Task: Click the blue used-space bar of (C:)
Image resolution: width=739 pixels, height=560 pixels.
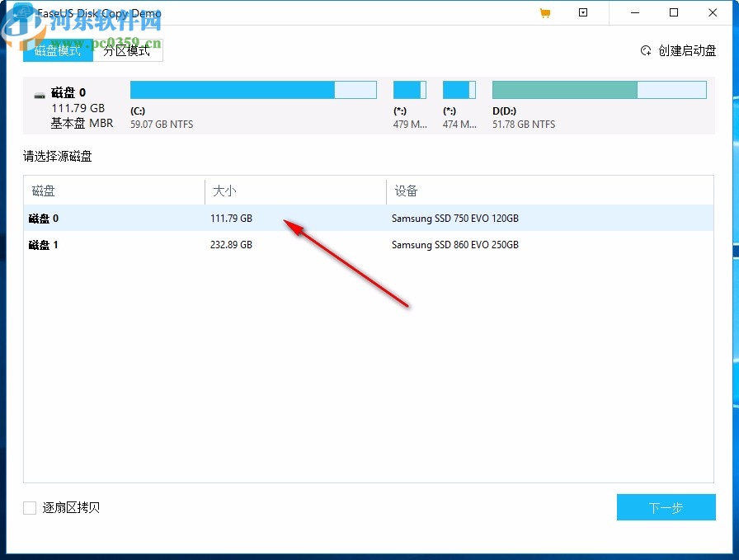Action: coord(231,89)
